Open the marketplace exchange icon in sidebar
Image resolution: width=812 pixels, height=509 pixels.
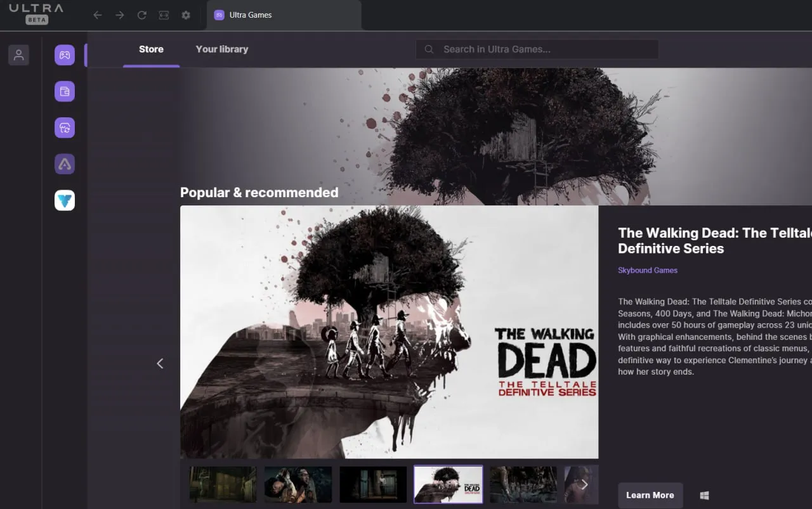[x=65, y=128]
